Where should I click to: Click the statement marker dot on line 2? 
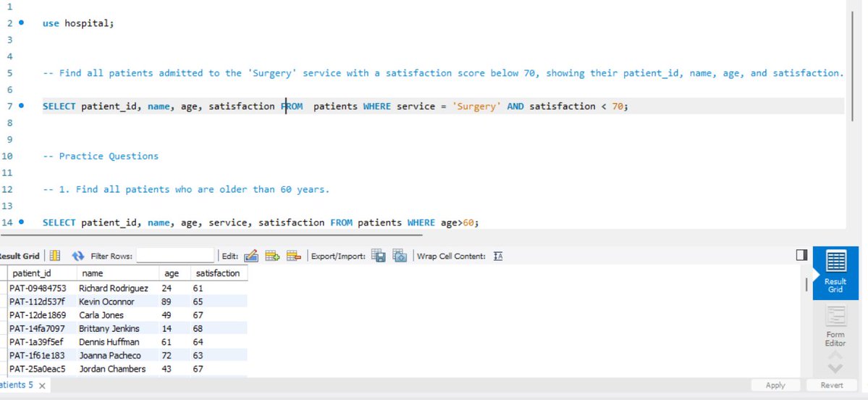[x=21, y=22]
